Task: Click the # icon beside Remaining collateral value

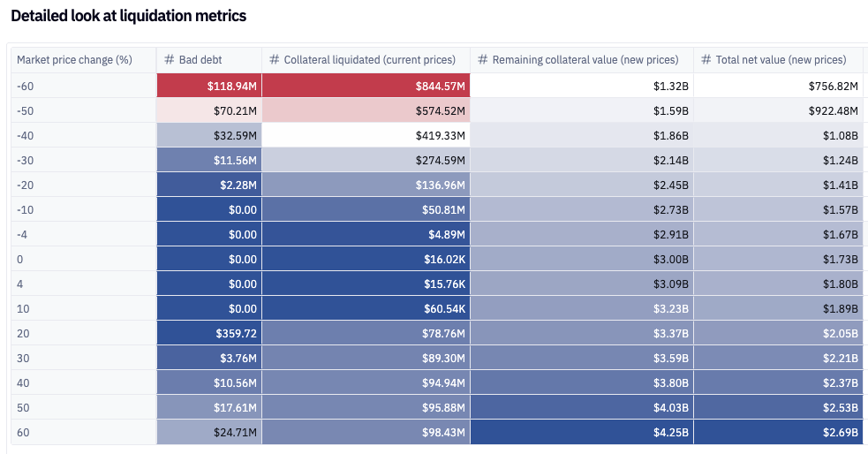Action: pos(483,59)
